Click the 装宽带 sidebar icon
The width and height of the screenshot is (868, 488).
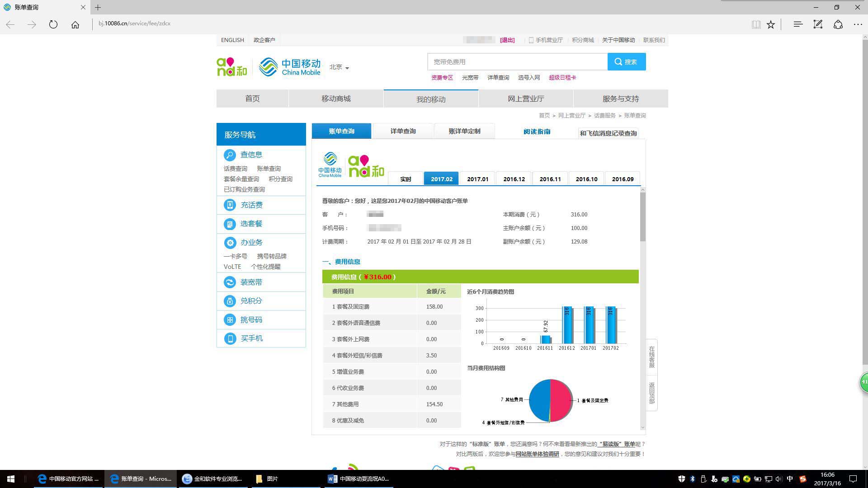click(230, 282)
